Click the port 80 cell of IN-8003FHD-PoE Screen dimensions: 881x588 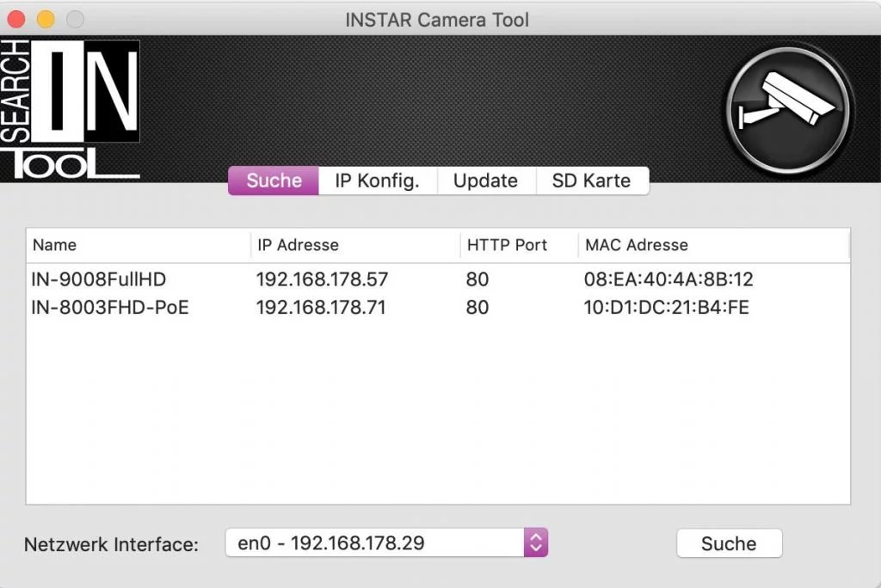[477, 307]
